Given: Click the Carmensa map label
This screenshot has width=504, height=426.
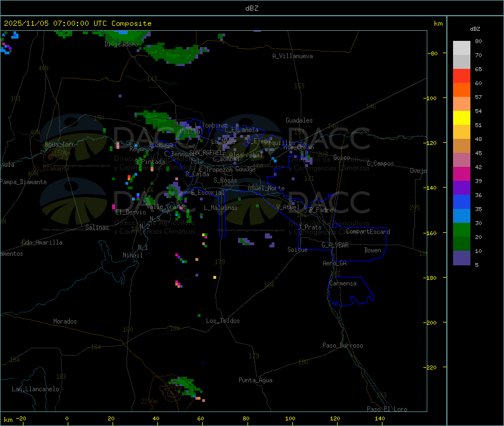Looking at the screenshot, I should coord(343,283).
